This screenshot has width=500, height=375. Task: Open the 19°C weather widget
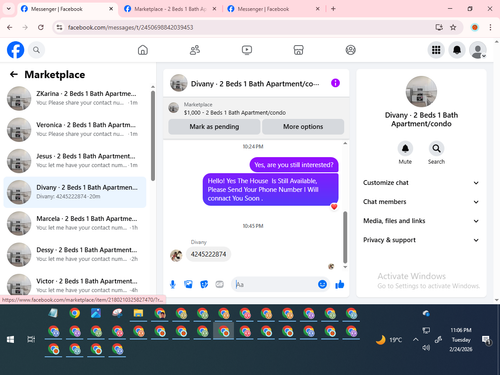[389, 340]
